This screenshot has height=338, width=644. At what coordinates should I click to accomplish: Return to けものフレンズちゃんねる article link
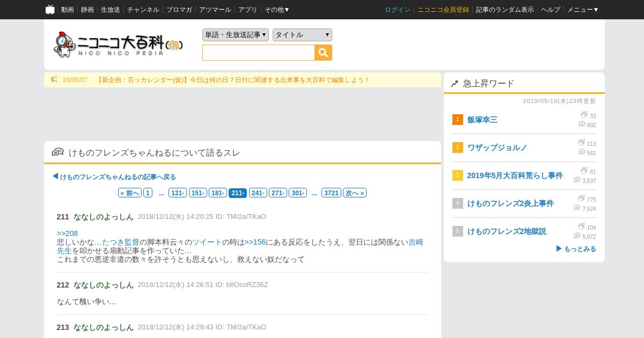118,177
